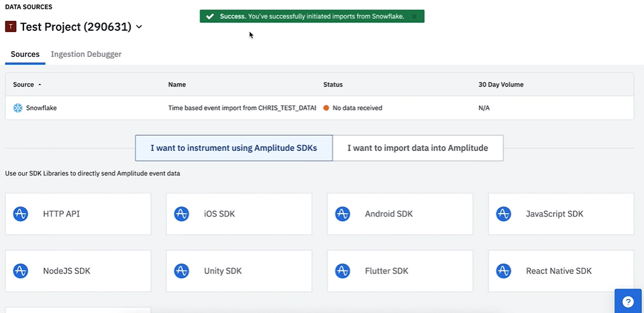This screenshot has width=644, height=313.
Task: Open the Ingestion Debugger tab
Action: click(86, 54)
